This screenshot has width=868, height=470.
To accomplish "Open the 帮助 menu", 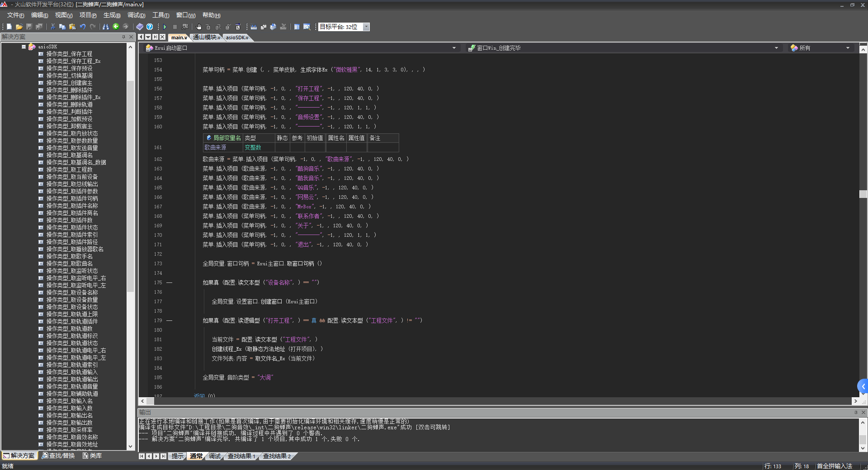I will pos(211,15).
